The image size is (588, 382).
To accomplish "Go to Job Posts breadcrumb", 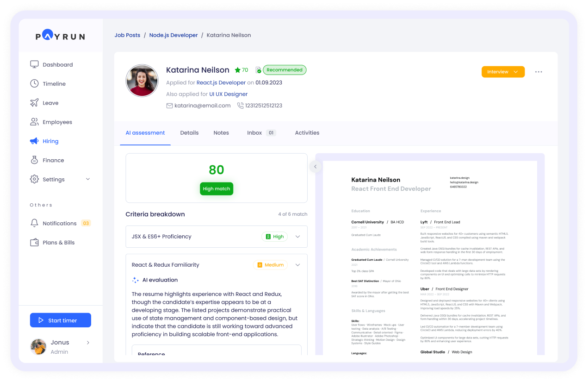I will [x=127, y=35].
